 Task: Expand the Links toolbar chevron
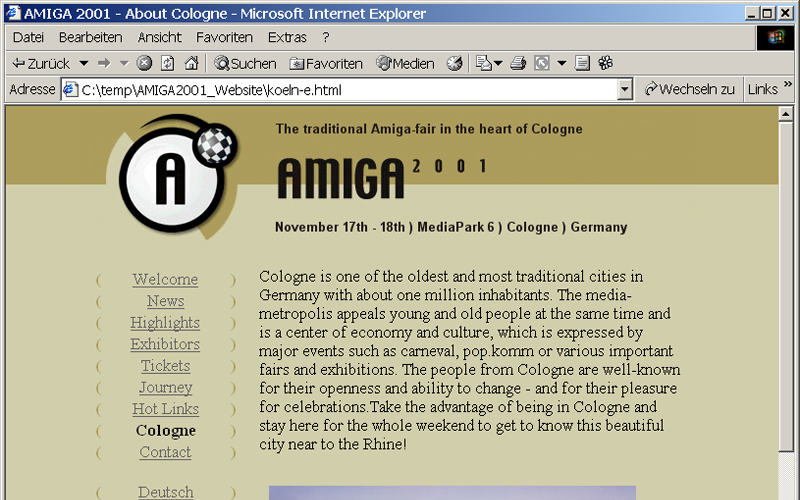pyautogui.click(x=788, y=84)
